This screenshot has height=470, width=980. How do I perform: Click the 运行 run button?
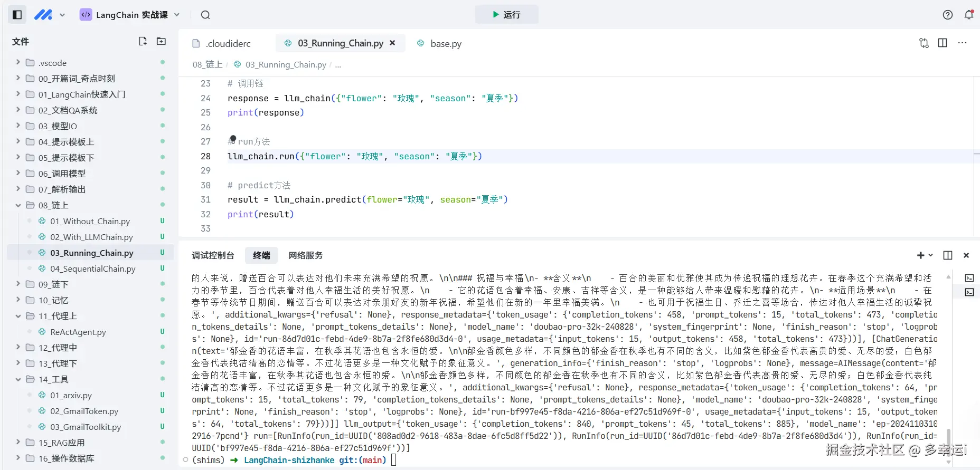click(x=506, y=15)
